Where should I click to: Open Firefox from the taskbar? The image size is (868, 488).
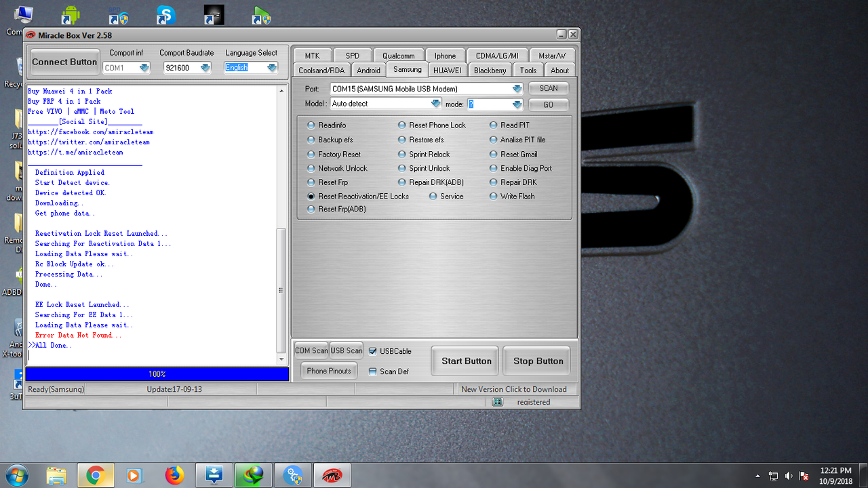[174, 476]
